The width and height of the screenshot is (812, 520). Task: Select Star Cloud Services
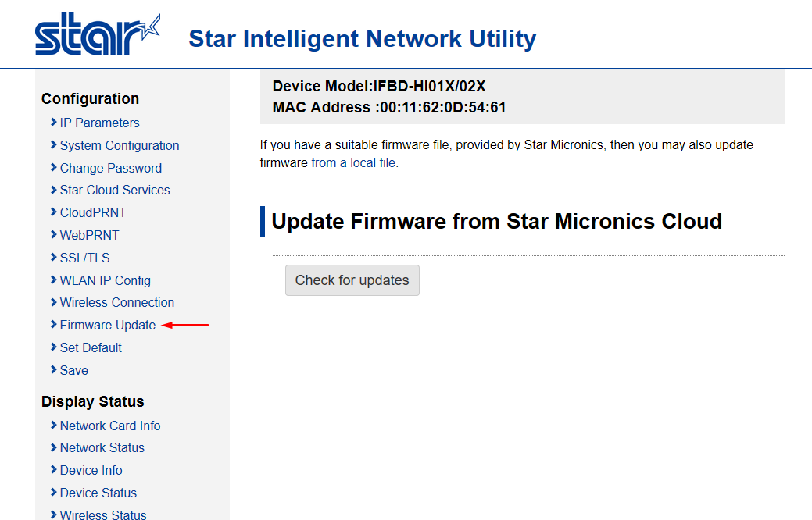tap(114, 190)
